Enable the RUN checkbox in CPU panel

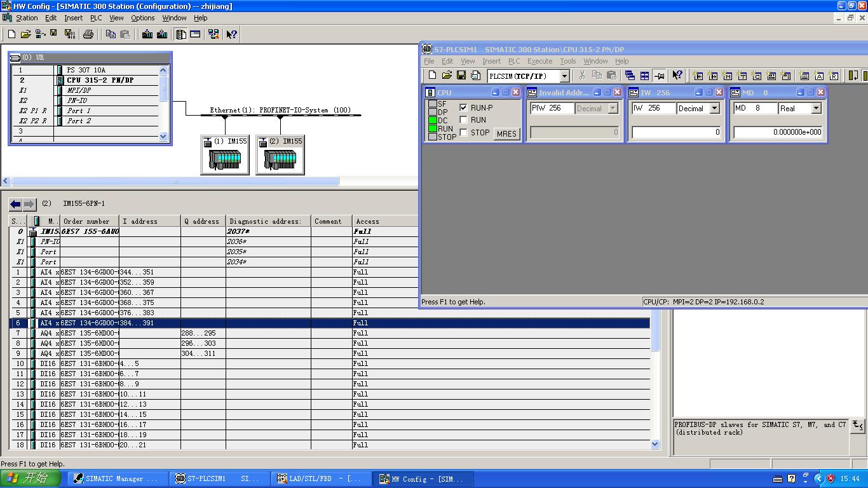tap(463, 119)
